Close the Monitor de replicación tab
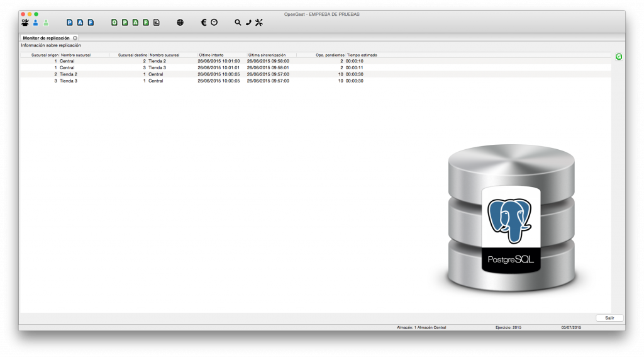The image size is (644, 357). point(75,38)
